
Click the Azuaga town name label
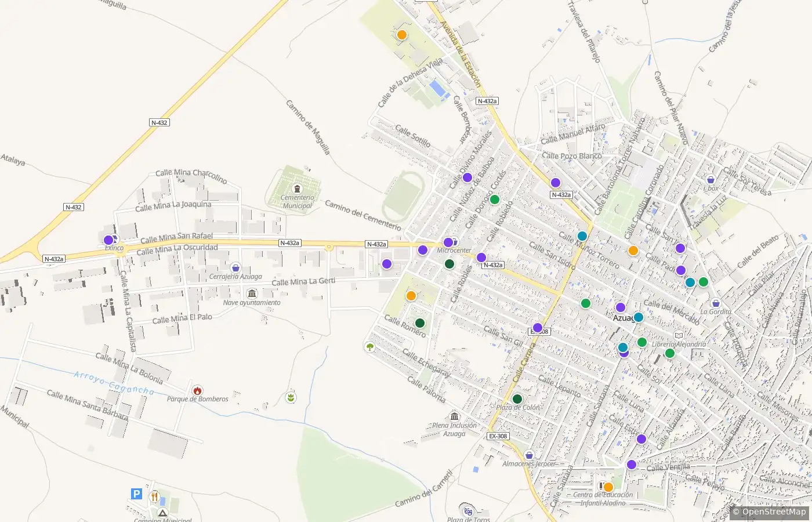[624, 318]
